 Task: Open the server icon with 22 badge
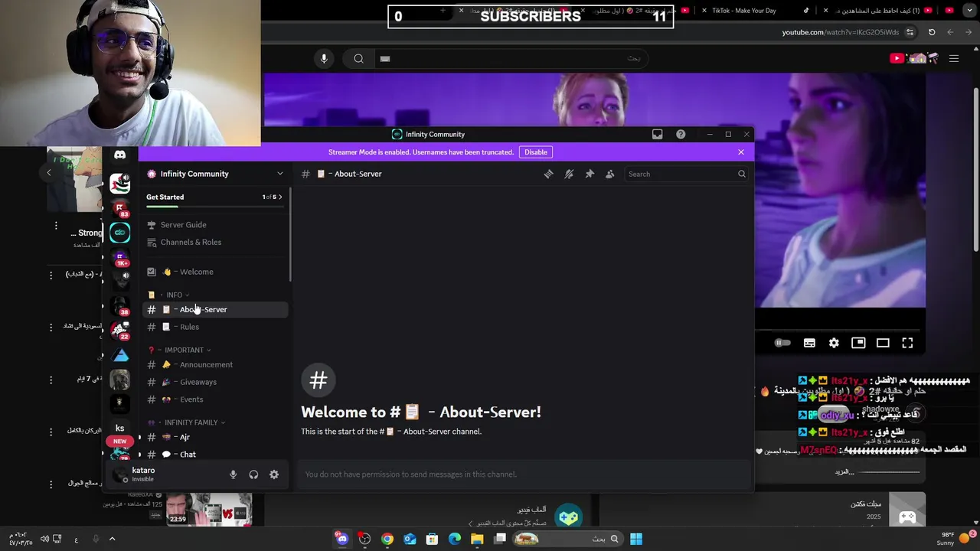[x=120, y=330]
